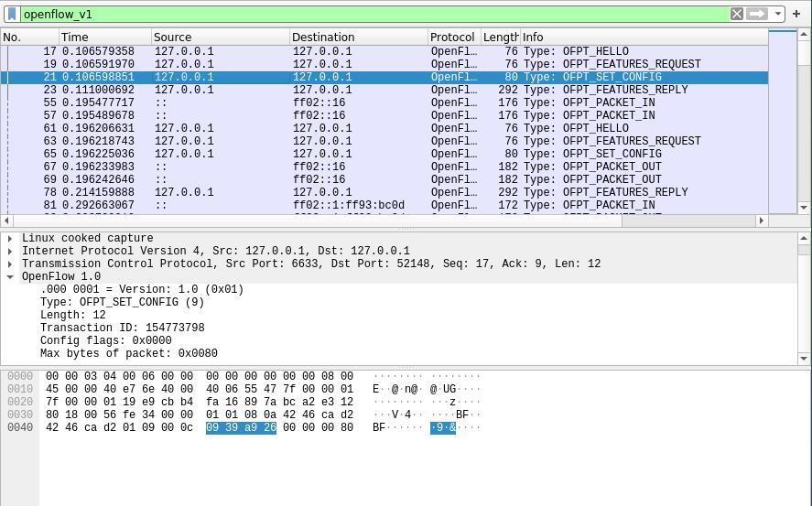Select packet 78 OFPT_FEATURES_REPLY row
812x506 pixels.
pos(384,192)
